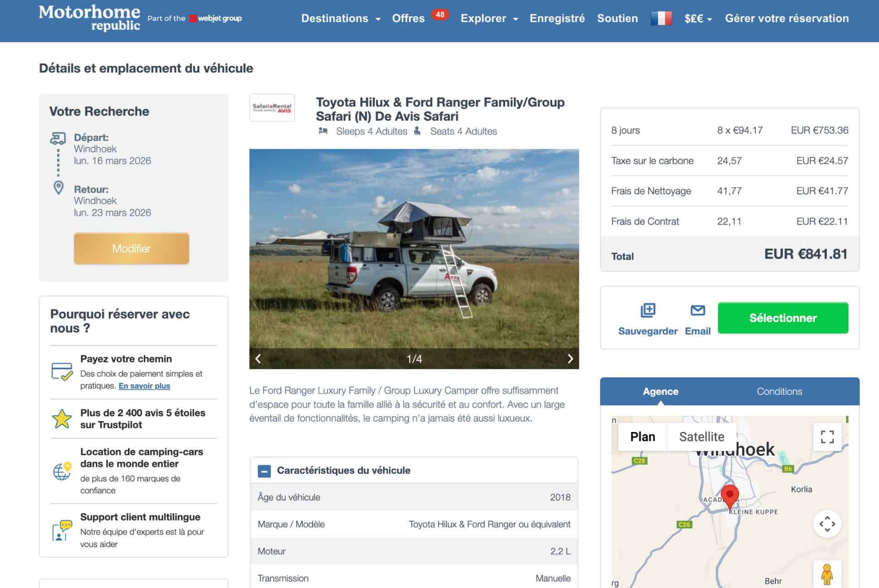Click the payment card checkmark icon
This screenshot has width=879, height=588.
pos(62,372)
